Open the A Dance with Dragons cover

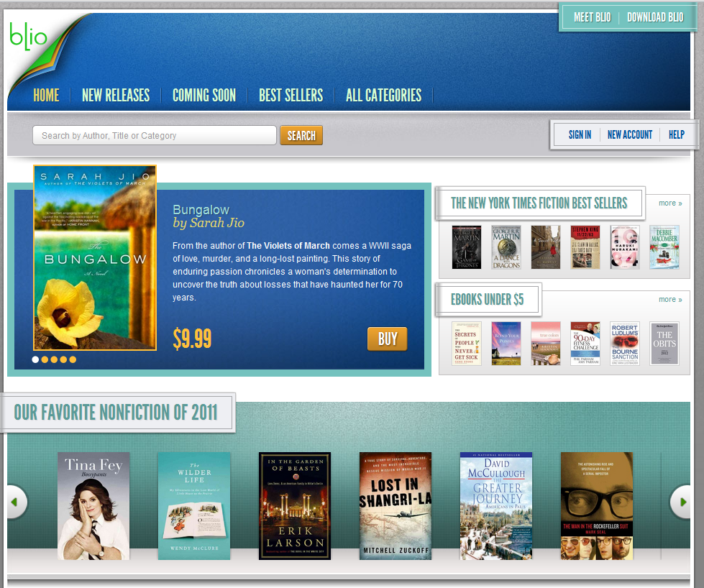coord(506,247)
